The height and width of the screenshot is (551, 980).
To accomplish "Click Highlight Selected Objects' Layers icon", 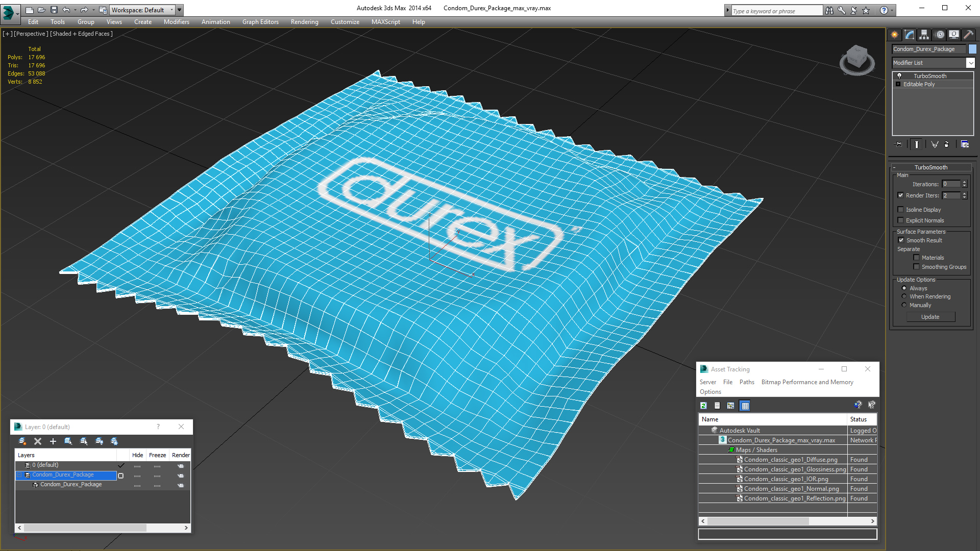I will (84, 441).
